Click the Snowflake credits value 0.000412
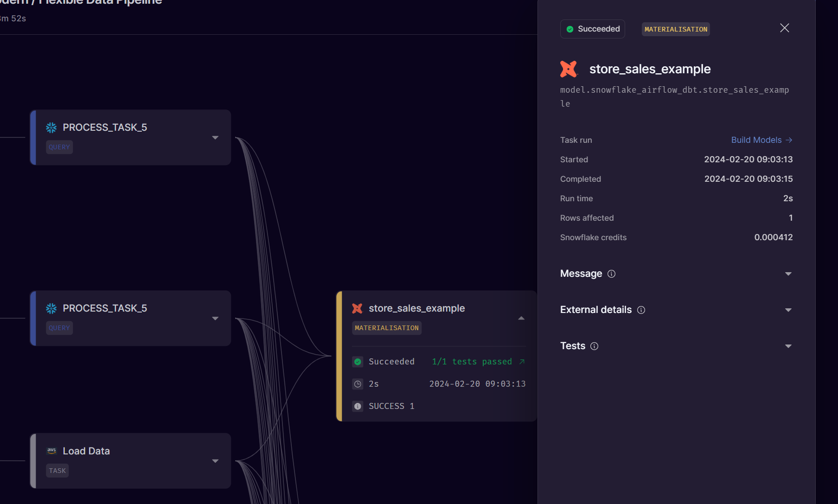The image size is (838, 504). tap(774, 237)
